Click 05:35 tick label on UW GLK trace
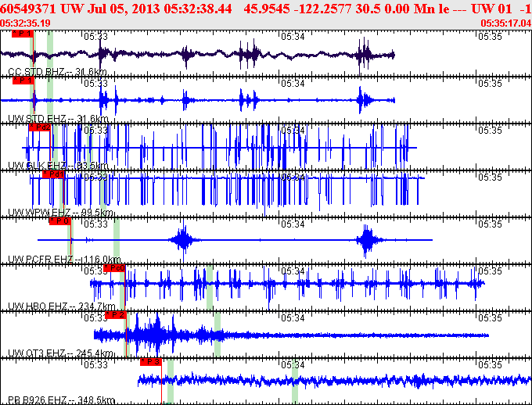Image resolution: width=532 pixels, height=405 pixels. 490,130
